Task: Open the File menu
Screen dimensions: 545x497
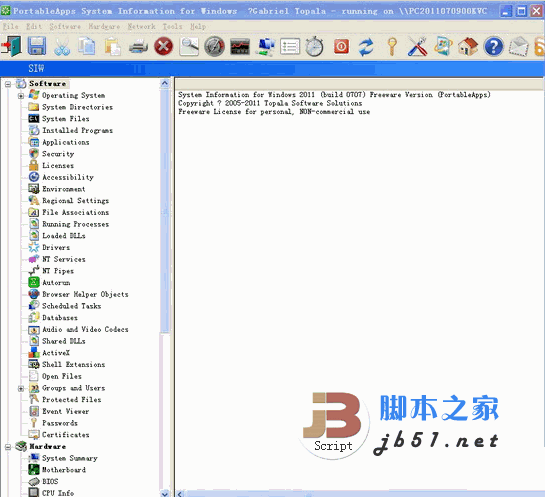Action: [x=10, y=26]
